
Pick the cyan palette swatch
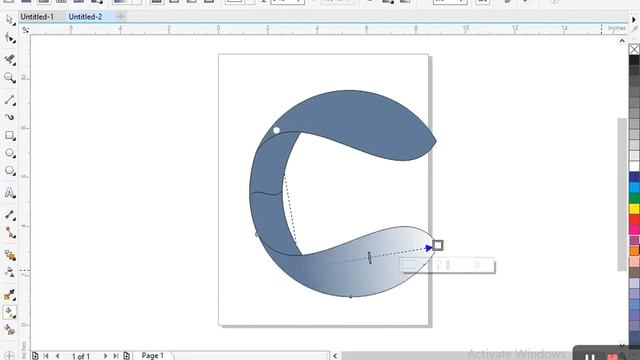[634, 187]
